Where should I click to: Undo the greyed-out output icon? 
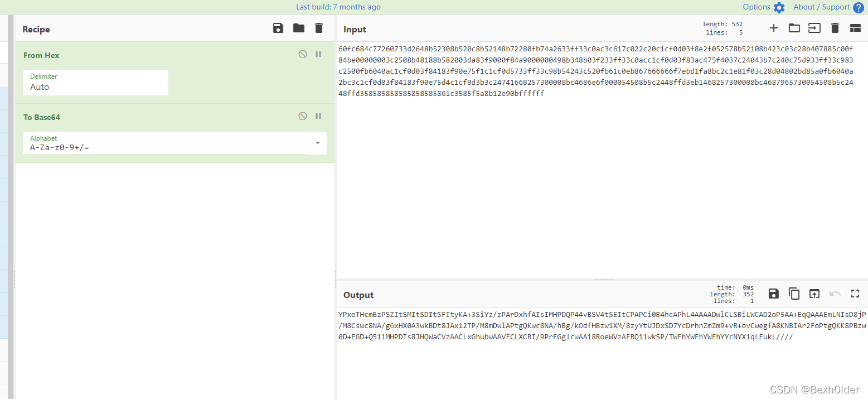(835, 294)
